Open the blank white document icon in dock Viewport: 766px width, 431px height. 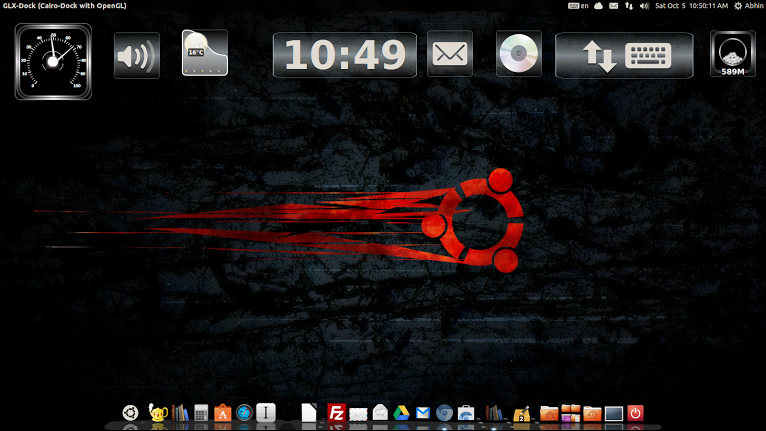point(309,413)
